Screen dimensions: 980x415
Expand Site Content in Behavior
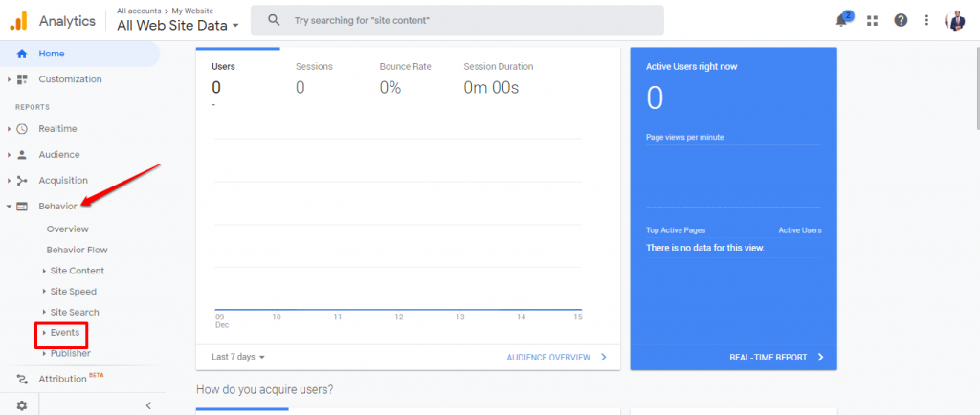pyautogui.click(x=77, y=271)
